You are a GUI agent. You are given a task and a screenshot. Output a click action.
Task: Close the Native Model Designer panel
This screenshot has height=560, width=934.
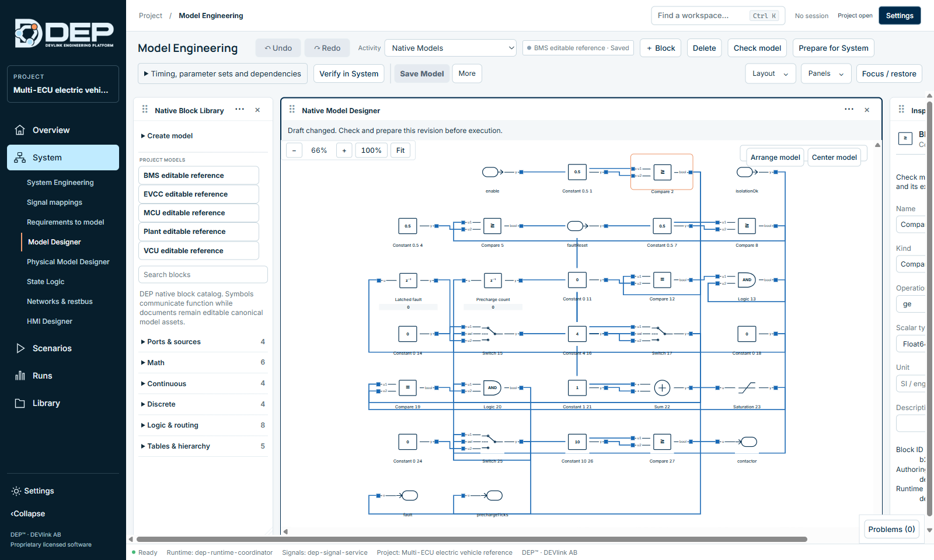[867, 110]
